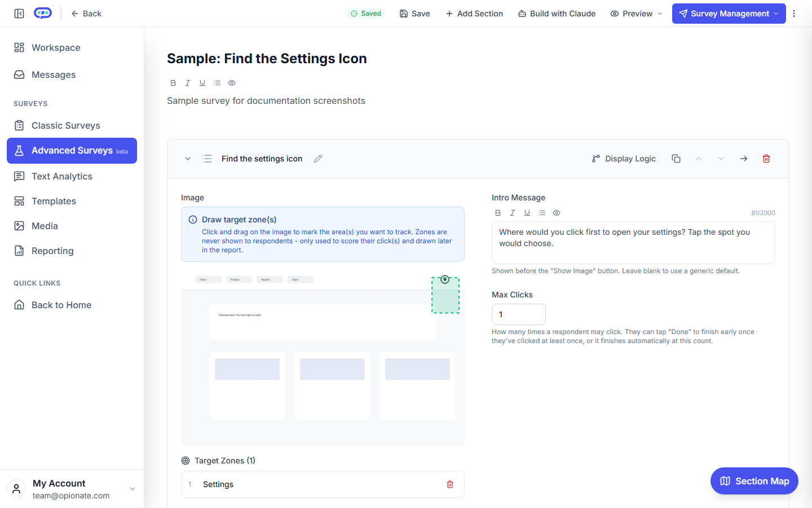Image resolution: width=812 pixels, height=508 pixels.
Task: Delete the Find the settings icon section
Action: (766, 159)
